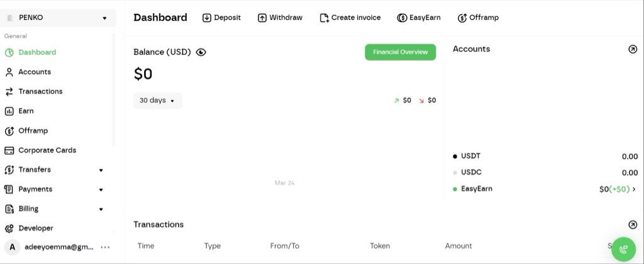Click the Token column header

point(380,246)
